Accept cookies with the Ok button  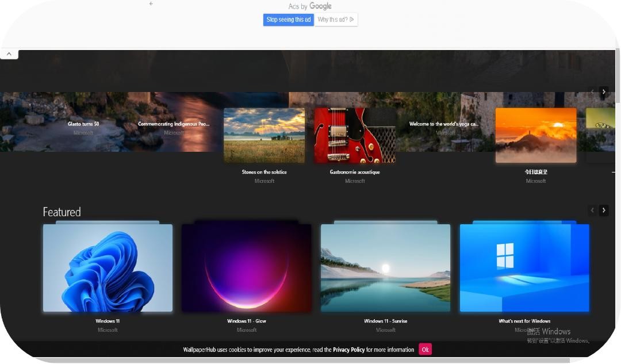(x=425, y=350)
